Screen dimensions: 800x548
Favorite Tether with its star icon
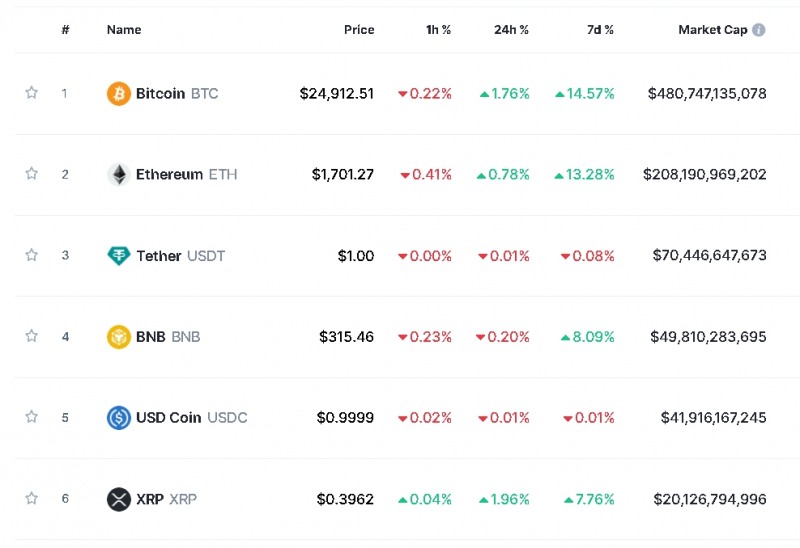click(x=31, y=255)
